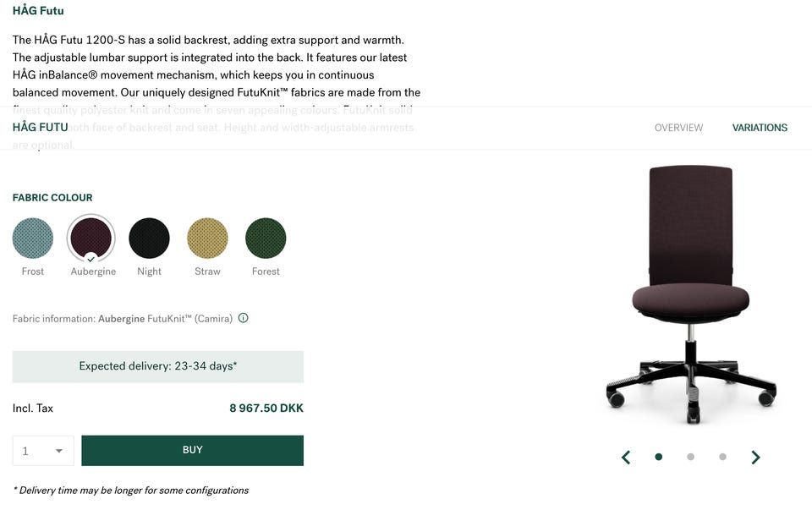Pick Night fabric colour

149,238
